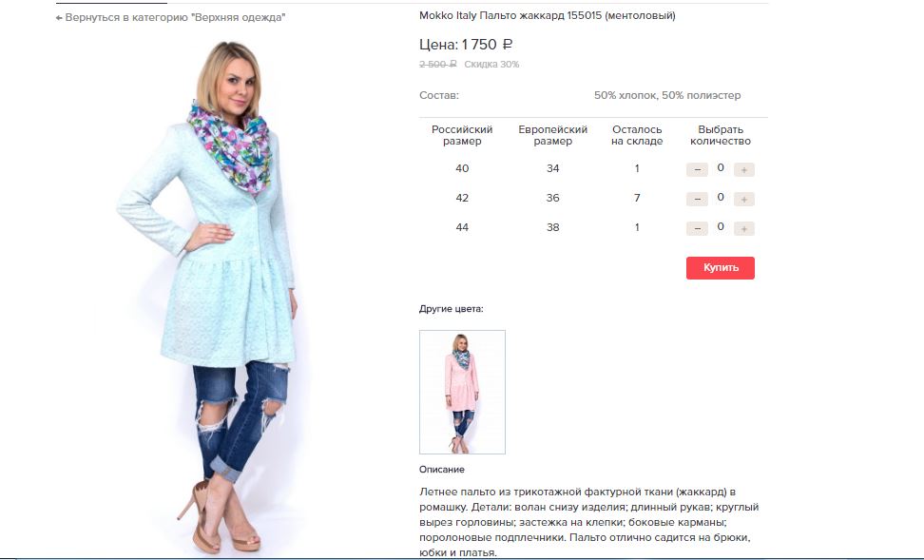This screenshot has width=924, height=560.
Task: Click the product title Mokko Italy Пальто
Action: (547, 16)
